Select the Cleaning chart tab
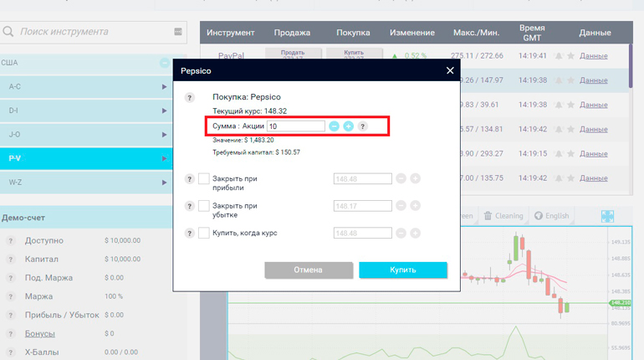The width and height of the screenshot is (644, 360). [x=503, y=216]
